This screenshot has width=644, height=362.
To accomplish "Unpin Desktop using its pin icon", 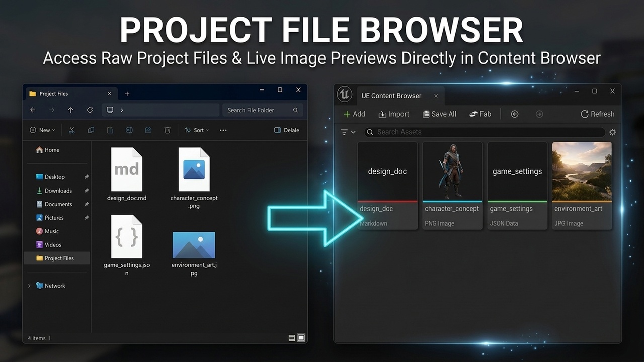I will pos(87,177).
